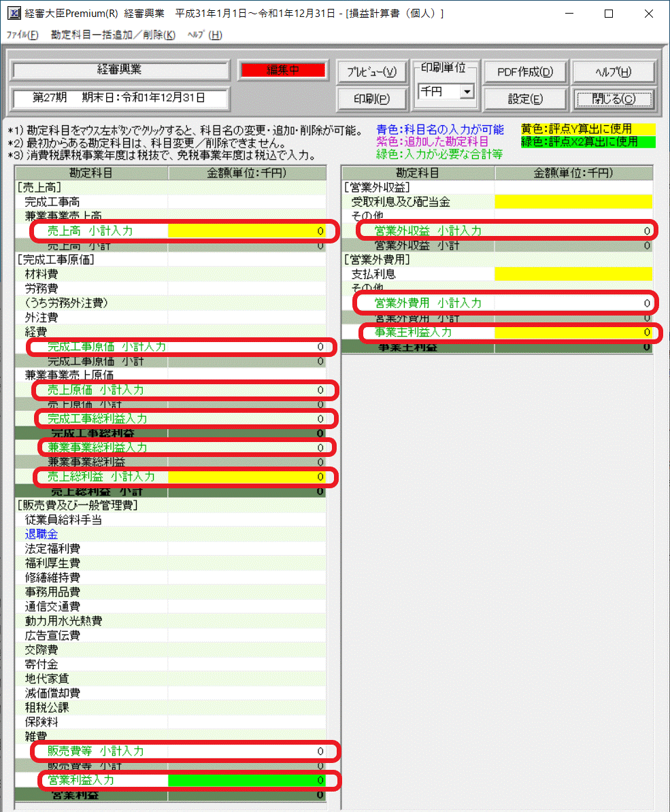Click 租税公課 account row
Viewport: 670px width, 812px height.
tap(170, 708)
